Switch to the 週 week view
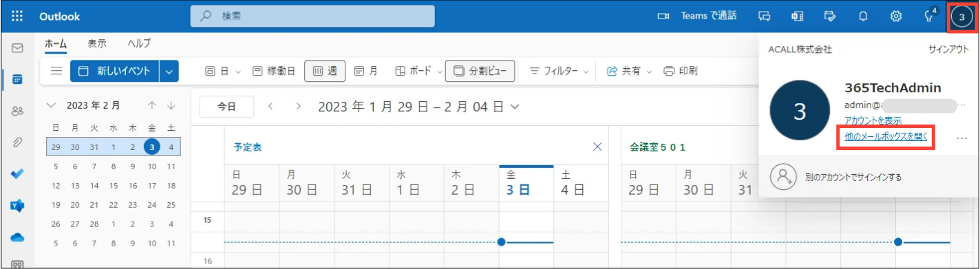Viewport: 980px width, 269px height. tap(325, 70)
